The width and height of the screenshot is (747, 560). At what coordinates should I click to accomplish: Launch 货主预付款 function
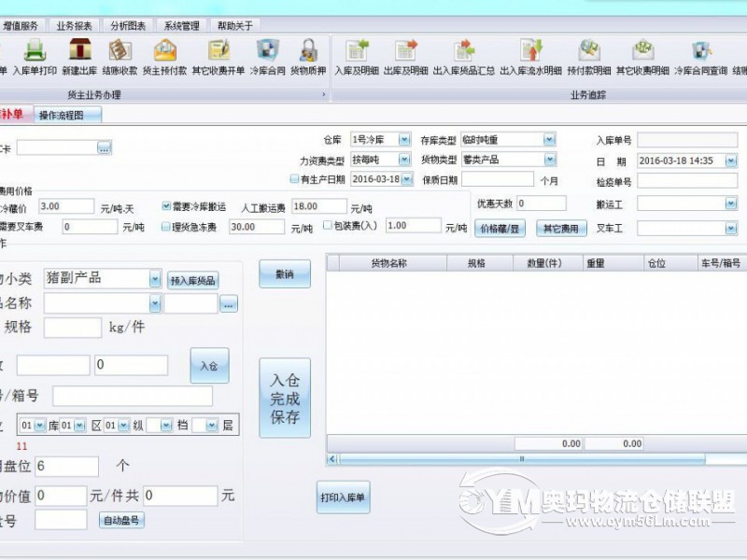165,57
